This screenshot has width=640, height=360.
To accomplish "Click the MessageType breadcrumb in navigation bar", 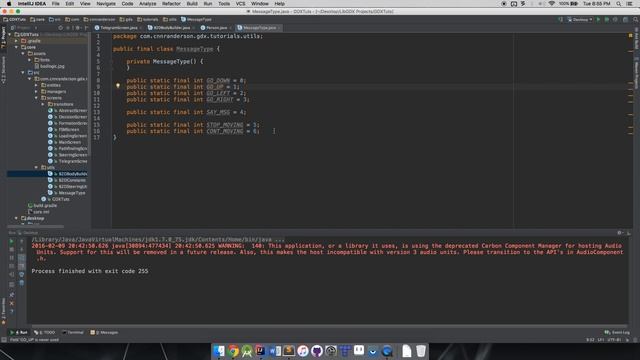I will pos(196,20).
